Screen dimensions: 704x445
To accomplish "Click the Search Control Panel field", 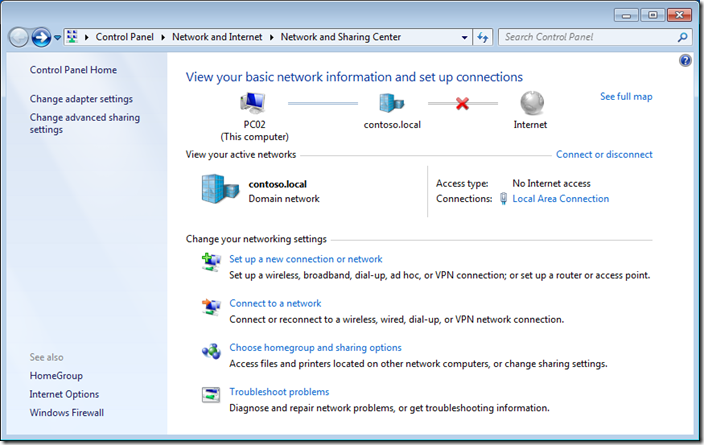I will (x=588, y=37).
